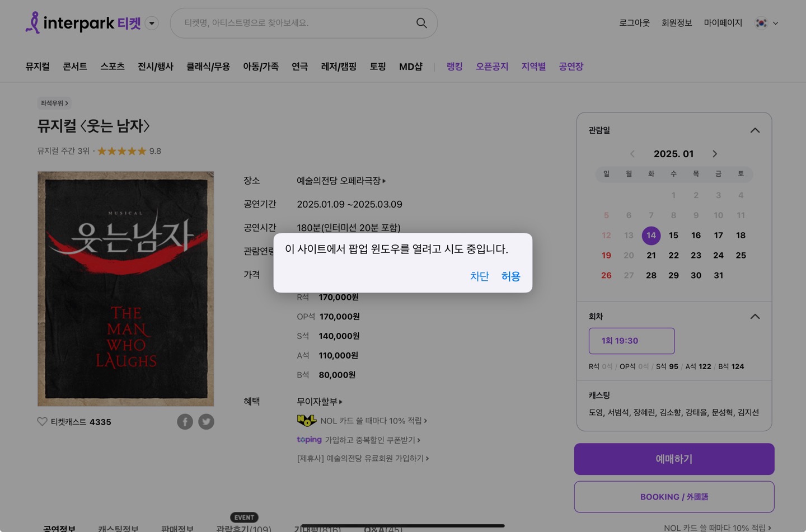Select date 21 in calendar
The width and height of the screenshot is (806, 532).
click(651, 256)
